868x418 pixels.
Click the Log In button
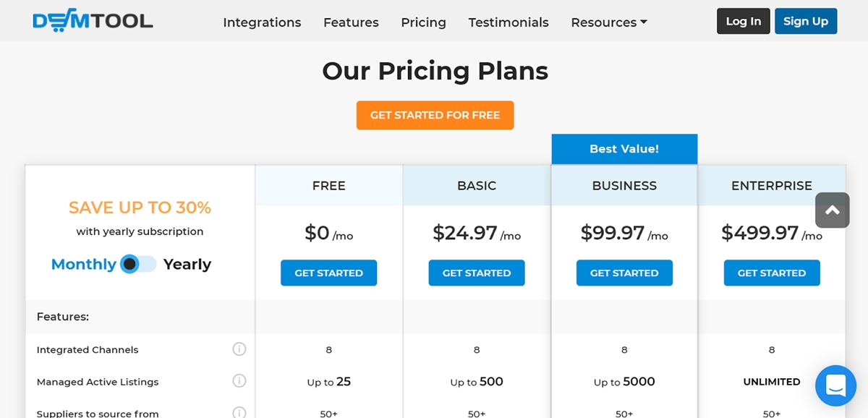click(x=744, y=21)
